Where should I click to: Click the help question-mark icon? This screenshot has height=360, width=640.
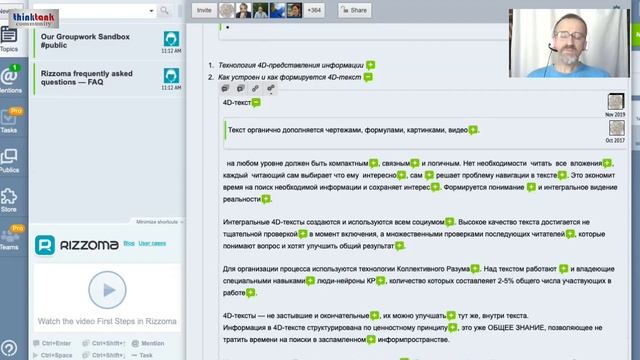coord(9,348)
